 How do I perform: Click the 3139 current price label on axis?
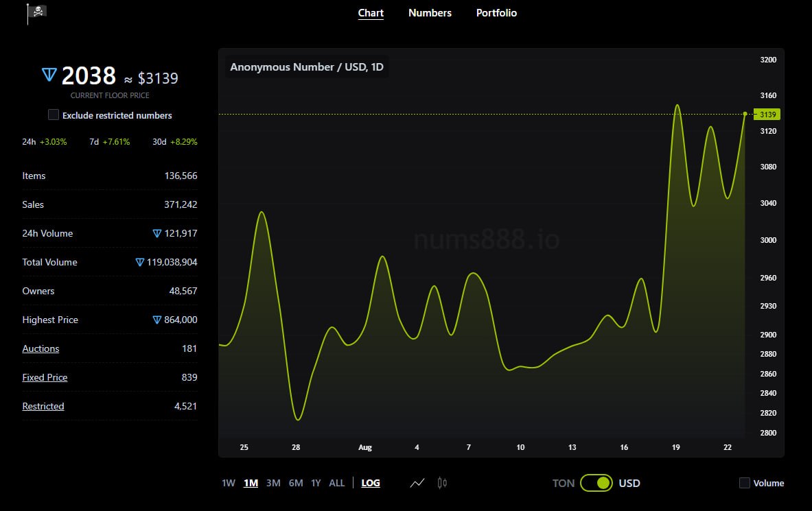[767, 115]
